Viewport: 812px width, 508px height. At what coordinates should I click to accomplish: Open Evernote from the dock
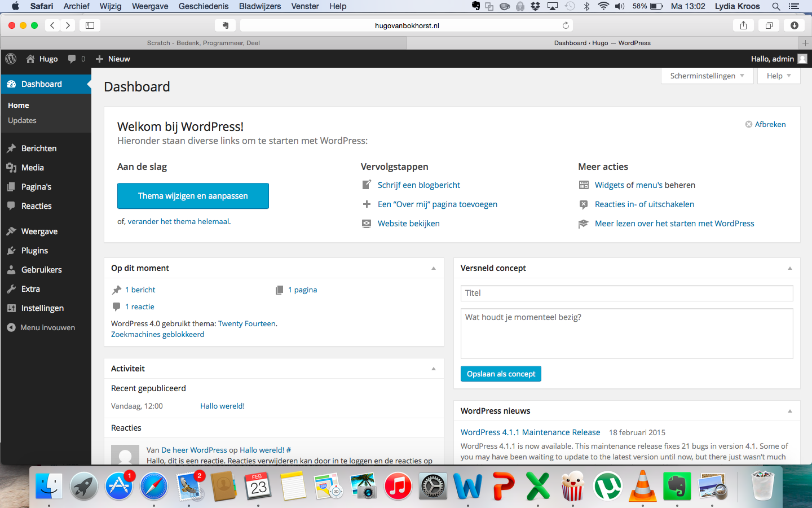pos(677,486)
